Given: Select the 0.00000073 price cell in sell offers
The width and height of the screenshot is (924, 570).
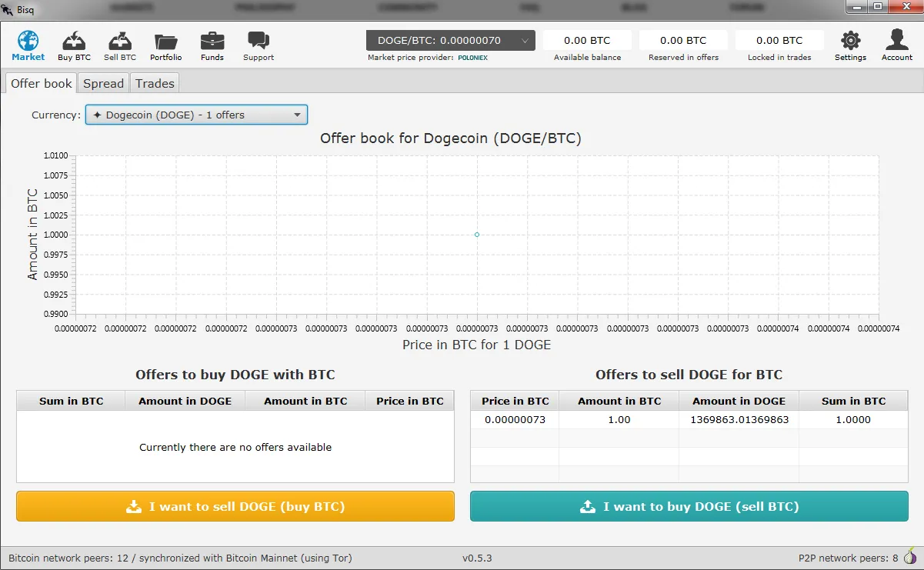Looking at the screenshot, I should pyautogui.click(x=514, y=419).
